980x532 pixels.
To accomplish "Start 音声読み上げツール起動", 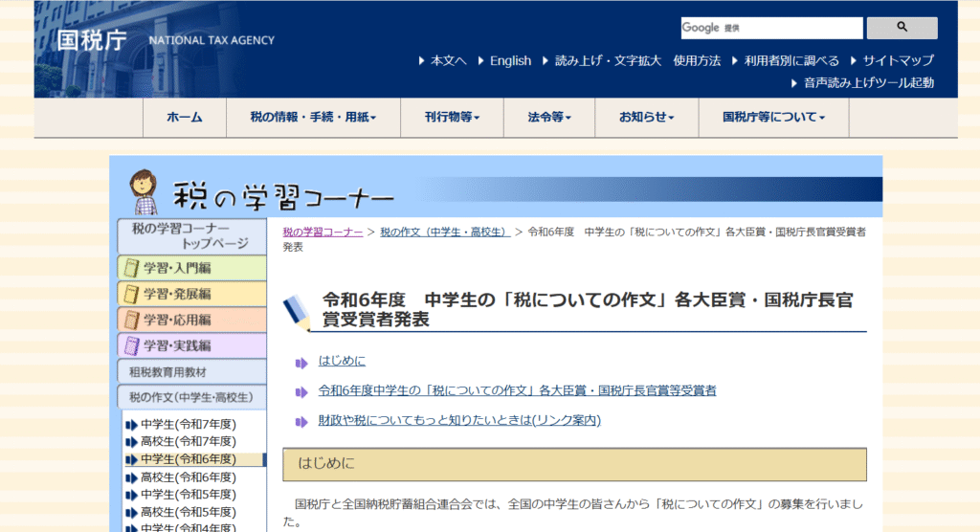I will [x=869, y=82].
